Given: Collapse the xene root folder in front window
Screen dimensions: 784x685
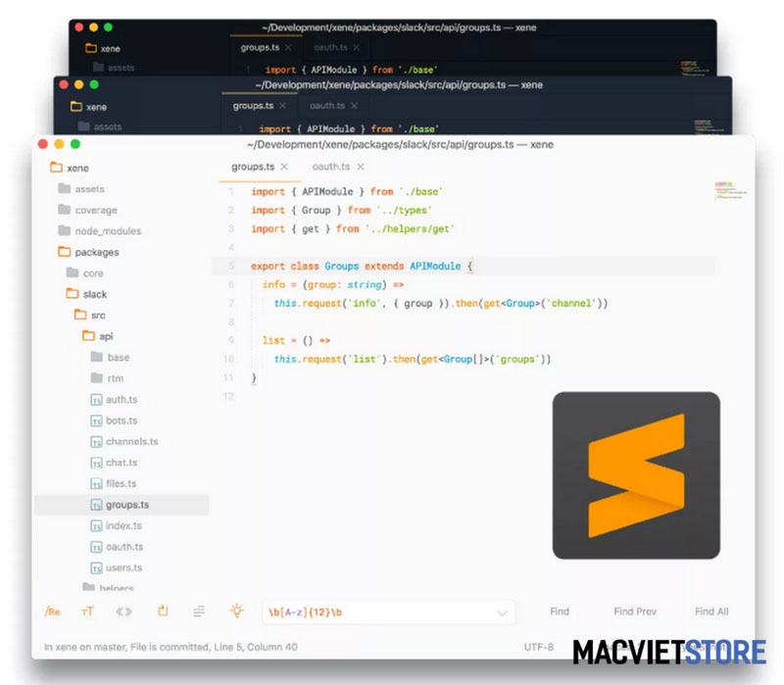Looking at the screenshot, I should [x=70, y=168].
